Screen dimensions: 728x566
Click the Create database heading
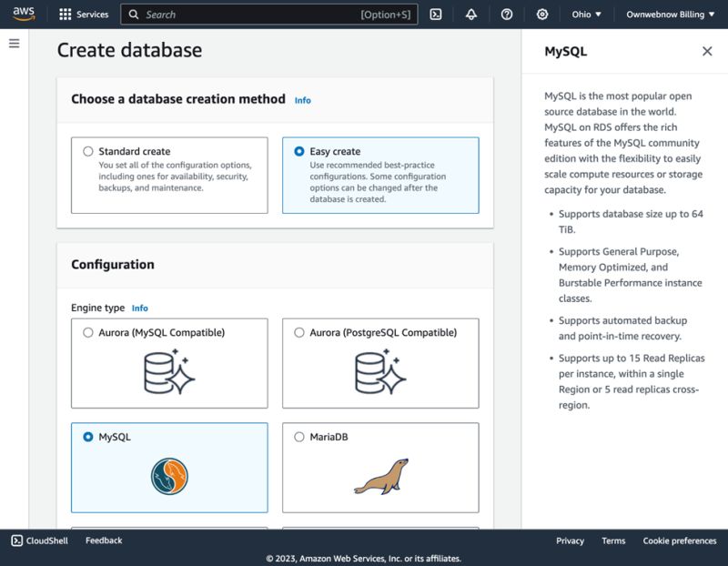pos(129,50)
